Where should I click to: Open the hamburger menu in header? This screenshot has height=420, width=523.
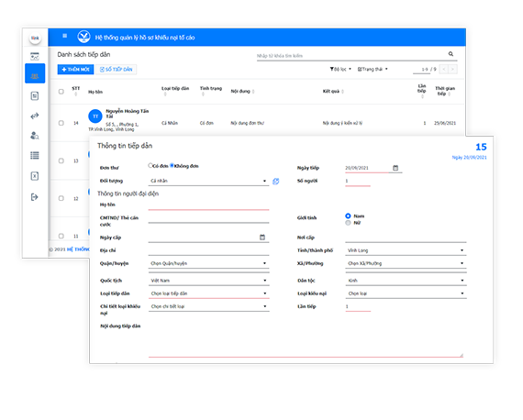tap(65, 36)
